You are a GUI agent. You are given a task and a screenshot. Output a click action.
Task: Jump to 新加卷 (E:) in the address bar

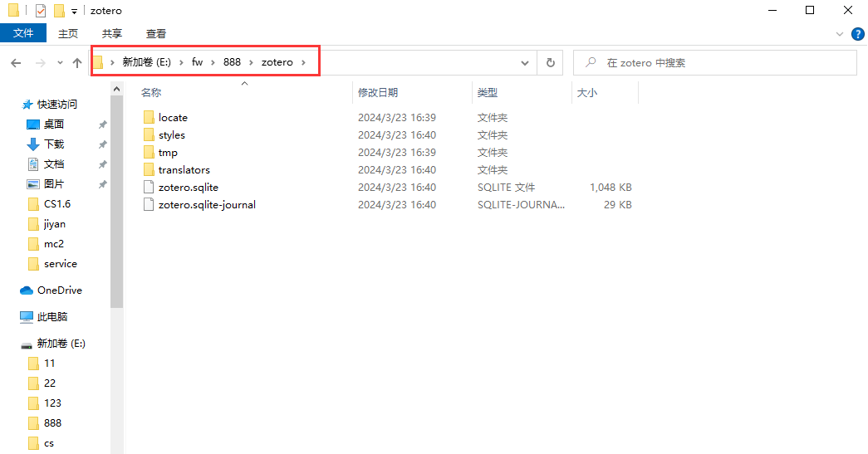147,62
